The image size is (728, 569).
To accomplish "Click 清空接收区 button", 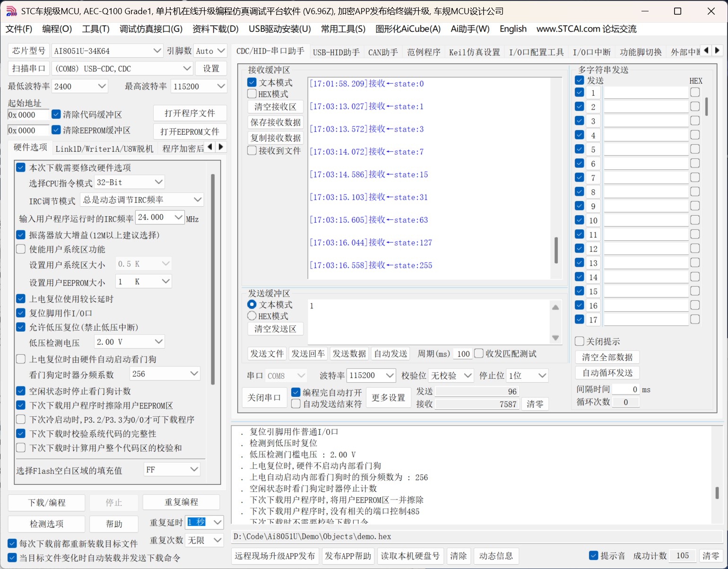I will click(275, 106).
